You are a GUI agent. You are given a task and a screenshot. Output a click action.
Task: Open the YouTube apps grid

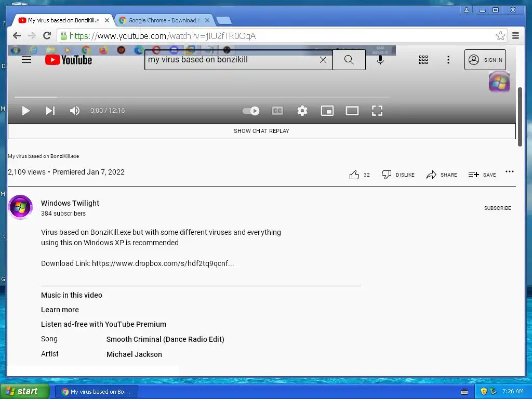click(x=423, y=60)
